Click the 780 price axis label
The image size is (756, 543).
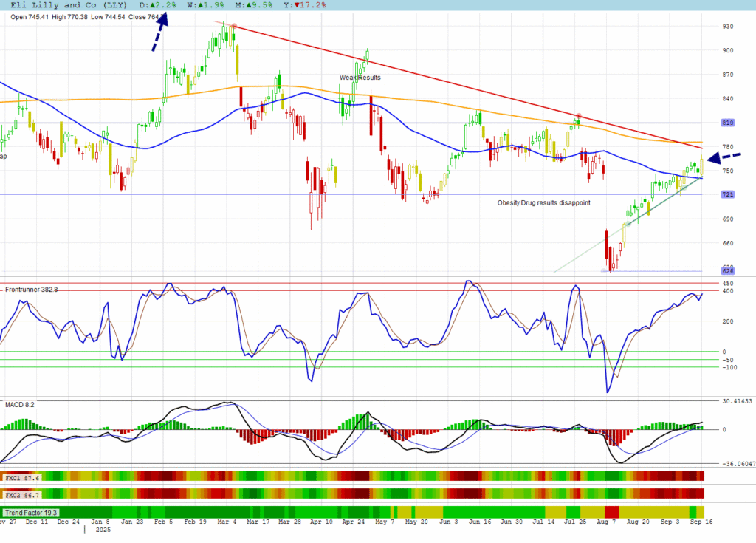727,147
